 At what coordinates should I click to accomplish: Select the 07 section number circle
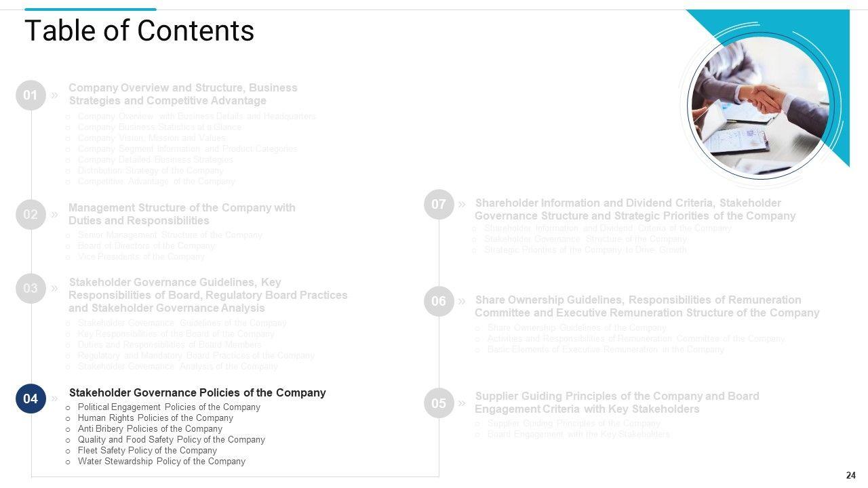point(439,205)
